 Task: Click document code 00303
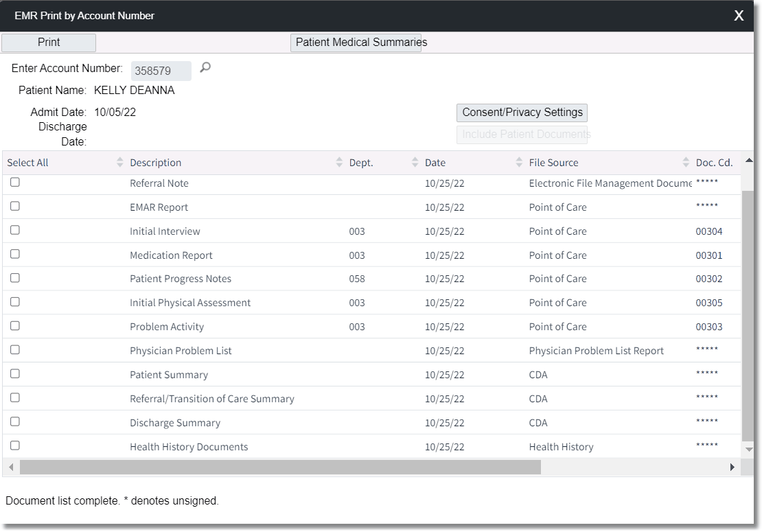pyautogui.click(x=709, y=327)
